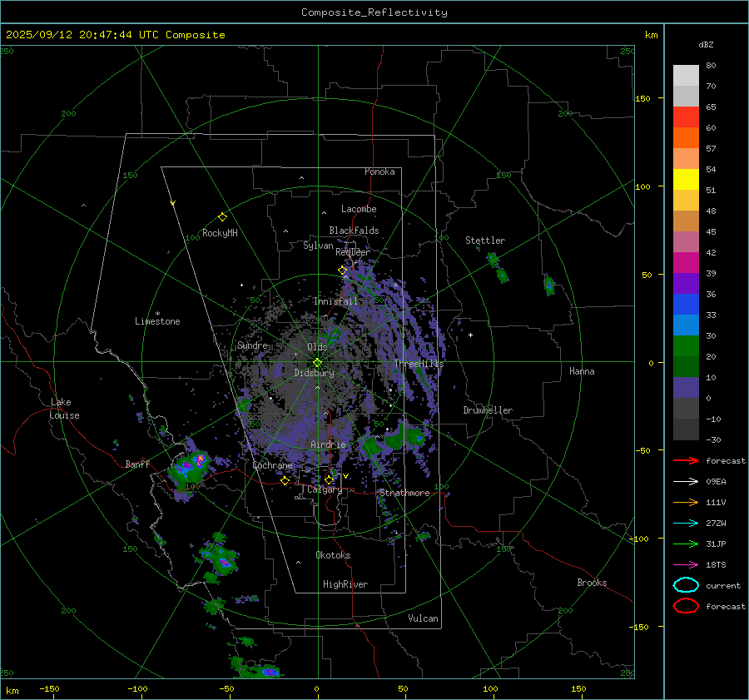This screenshot has width=749, height=700.
Task: Click the Airdrie town label
Action: [x=328, y=444]
